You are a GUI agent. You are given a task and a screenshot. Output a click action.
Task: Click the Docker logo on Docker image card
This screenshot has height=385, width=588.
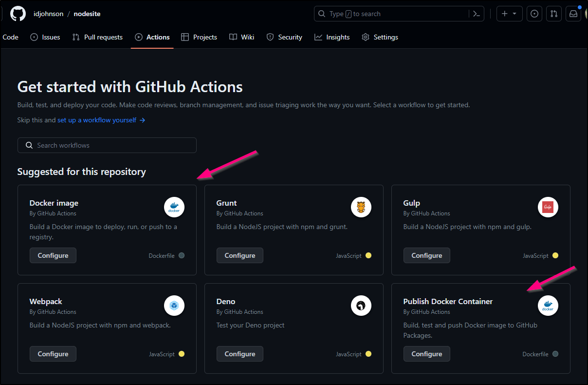[174, 207]
